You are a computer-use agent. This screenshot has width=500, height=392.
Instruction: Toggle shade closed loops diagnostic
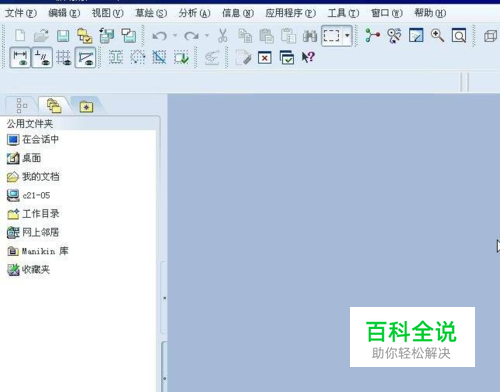point(116,57)
